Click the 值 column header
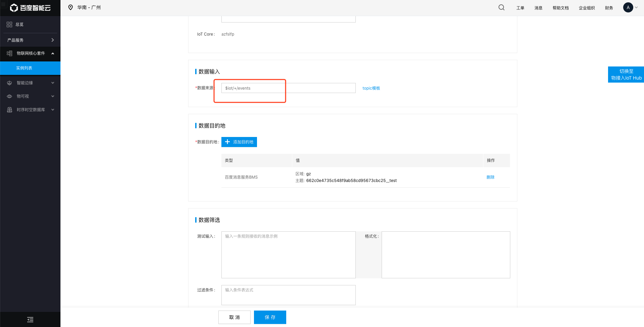 pyautogui.click(x=298, y=160)
